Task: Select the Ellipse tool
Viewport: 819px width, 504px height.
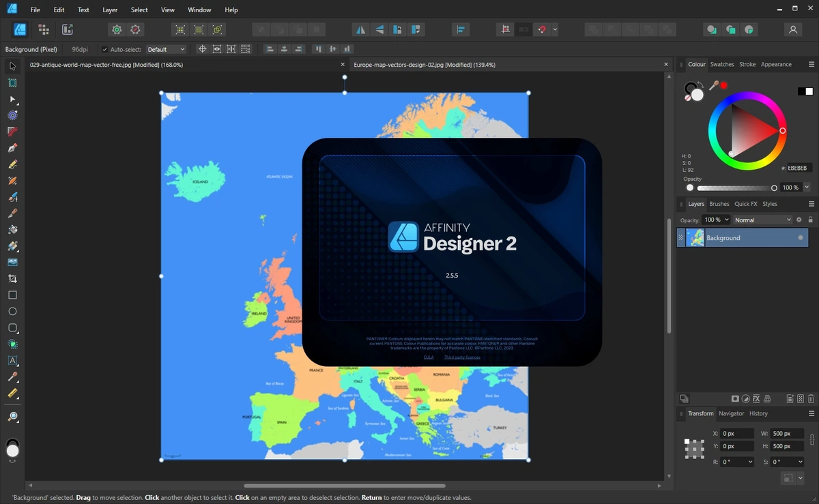Action: (12, 312)
